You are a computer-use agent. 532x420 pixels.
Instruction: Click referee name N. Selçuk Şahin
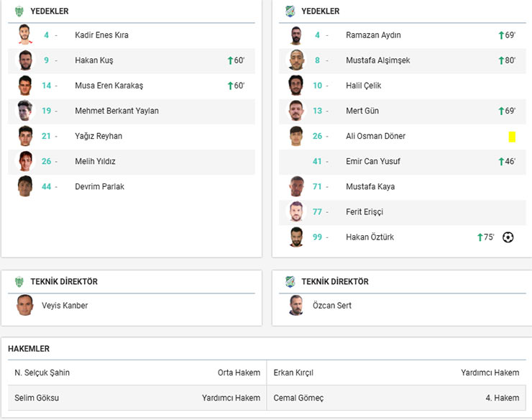point(42,373)
